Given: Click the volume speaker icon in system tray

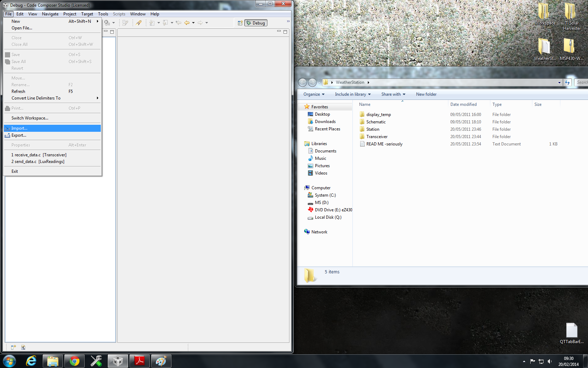Looking at the screenshot, I should [549, 361].
